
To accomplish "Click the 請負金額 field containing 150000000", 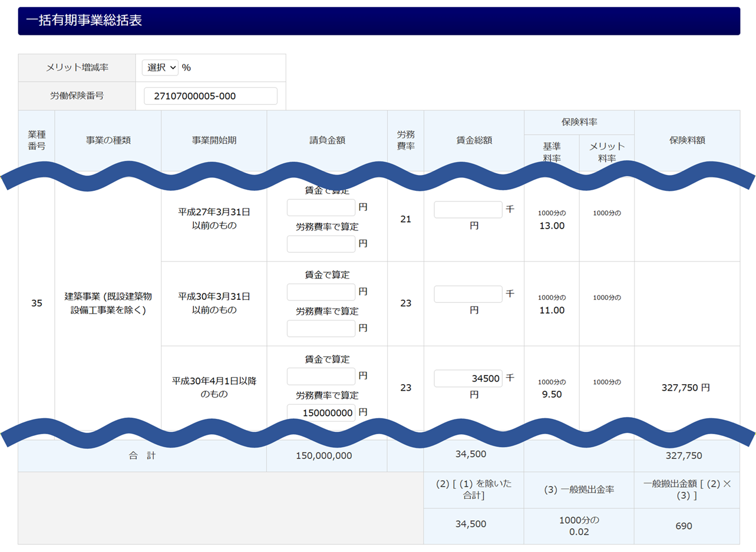I will click(321, 413).
